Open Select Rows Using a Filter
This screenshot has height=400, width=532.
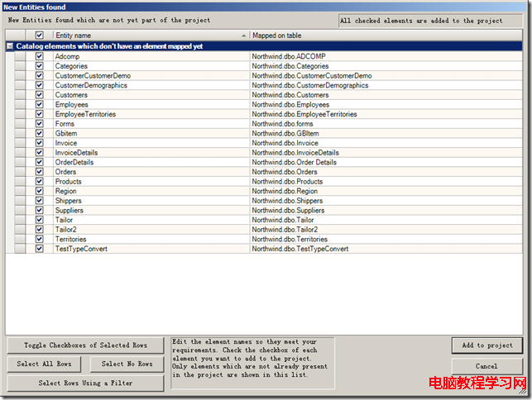coord(85,383)
